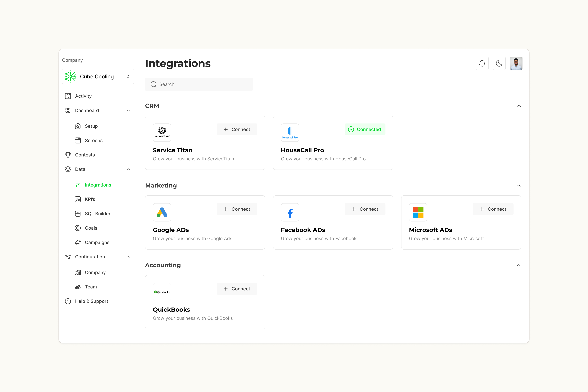588x392 pixels.
Task: Open the notifications bell
Action: (x=482, y=63)
